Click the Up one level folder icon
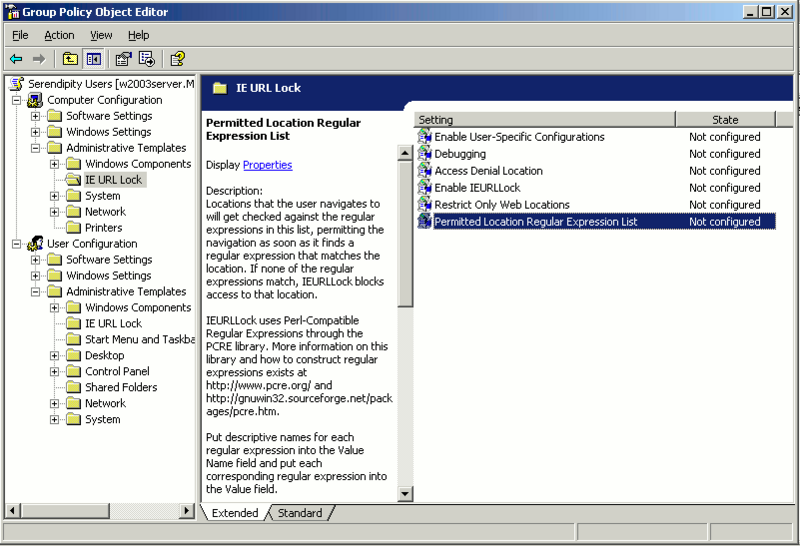Image resolution: width=800 pixels, height=546 pixels. [x=70, y=59]
